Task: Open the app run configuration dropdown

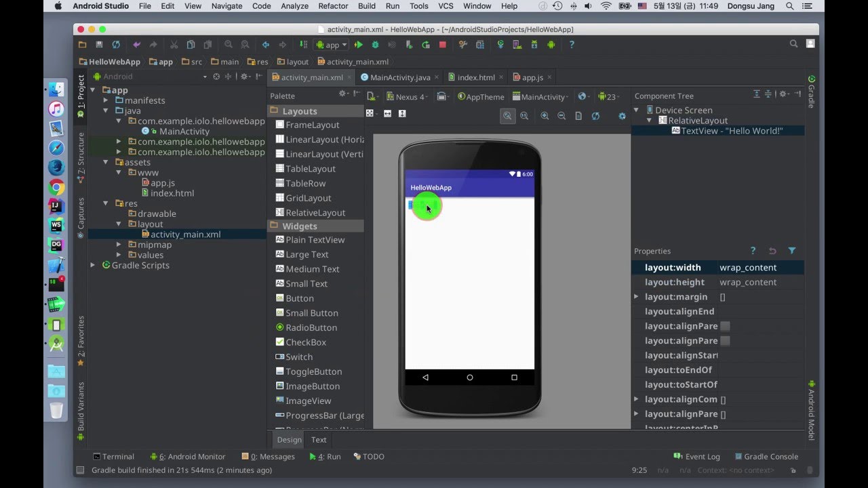Action: [x=332, y=45]
